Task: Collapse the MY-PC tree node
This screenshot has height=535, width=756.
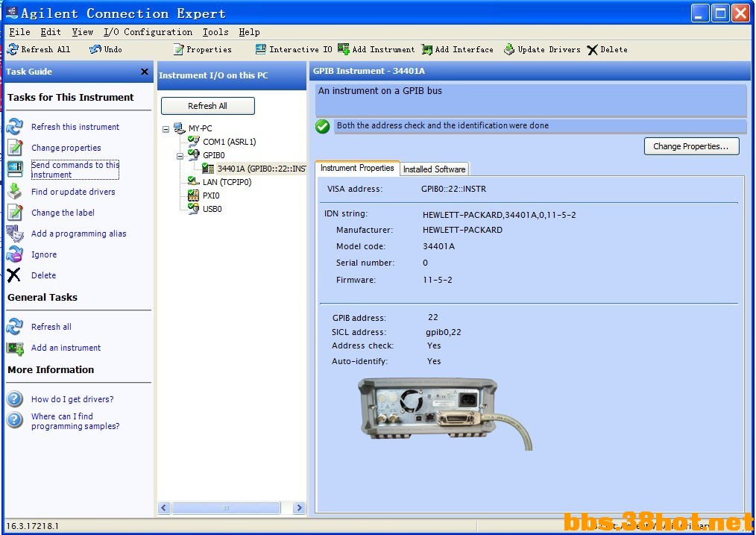Action: (166, 129)
